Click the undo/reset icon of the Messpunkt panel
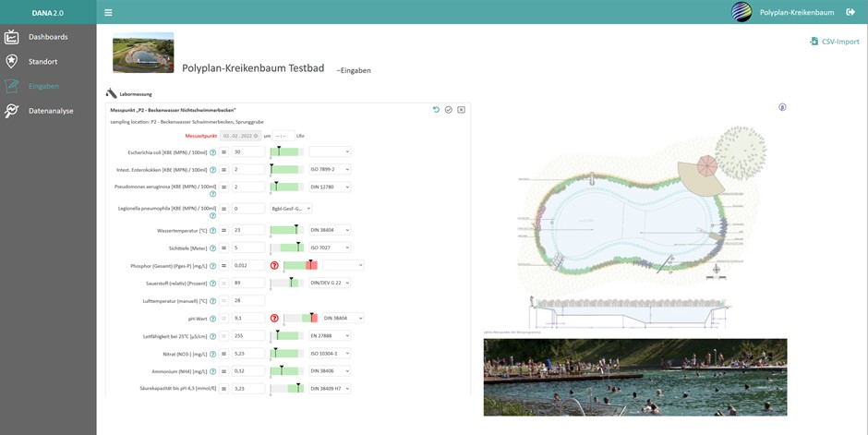Screen dimensions: 868x435 436,110
